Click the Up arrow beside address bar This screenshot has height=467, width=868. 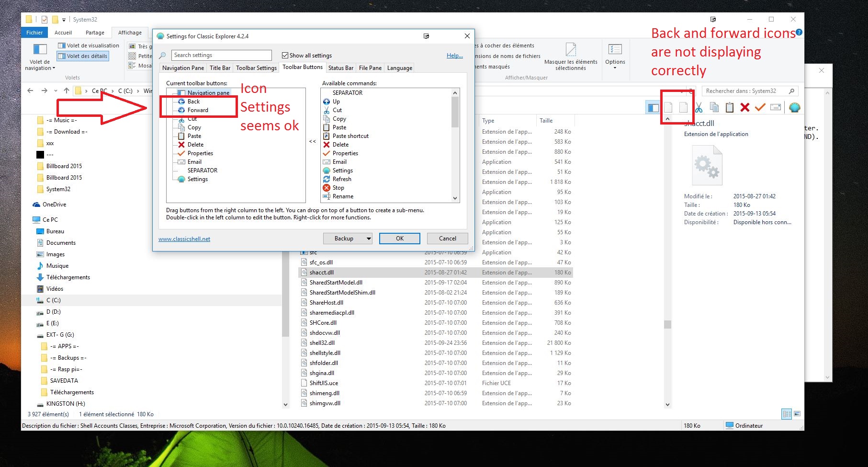(66, 91)
